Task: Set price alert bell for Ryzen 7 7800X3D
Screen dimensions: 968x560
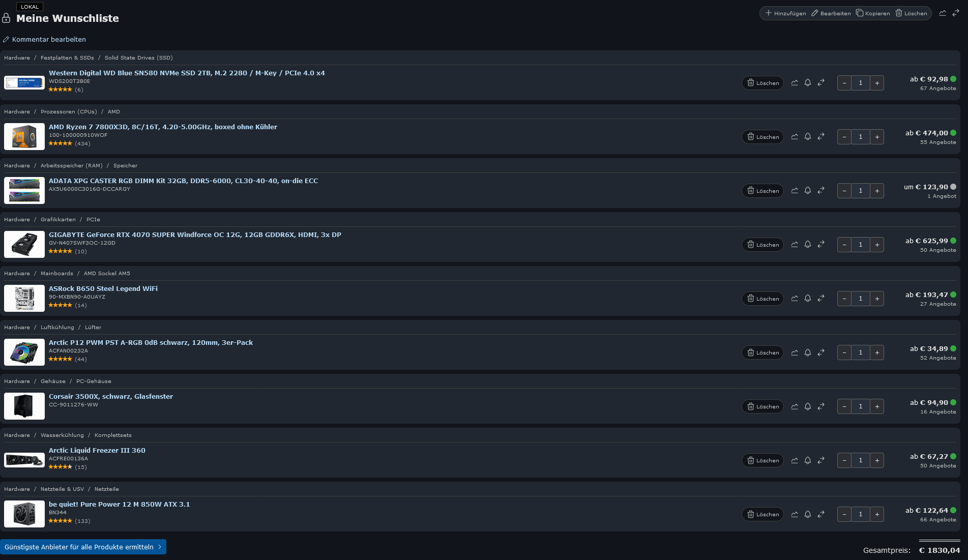Action: click(x=808, y=137)
